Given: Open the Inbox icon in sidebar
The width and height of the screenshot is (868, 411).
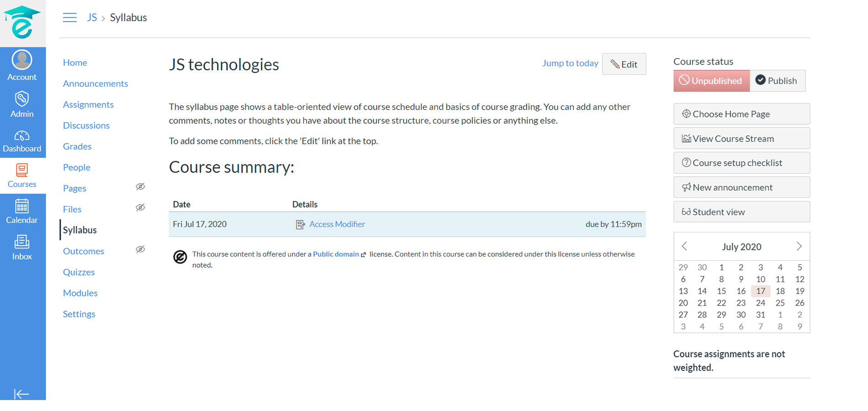Looking at the screenshot, I should pyautogui.click(x=22, y=242).
